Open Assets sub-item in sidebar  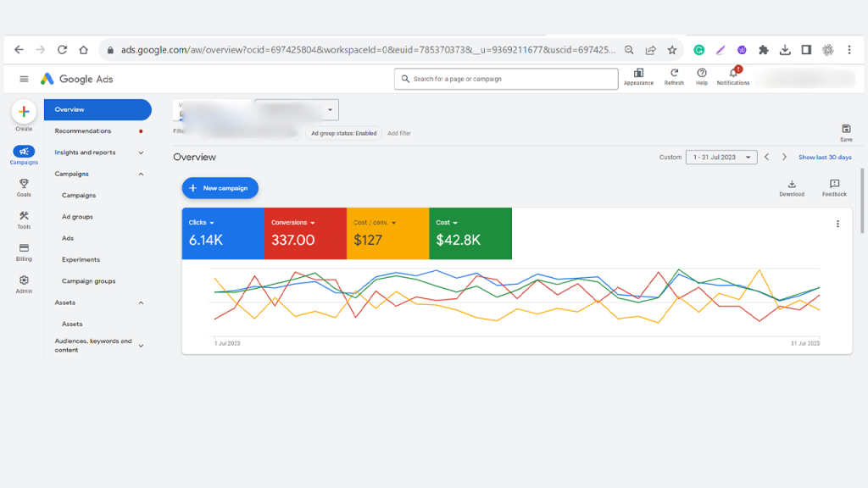click(72, 324)
